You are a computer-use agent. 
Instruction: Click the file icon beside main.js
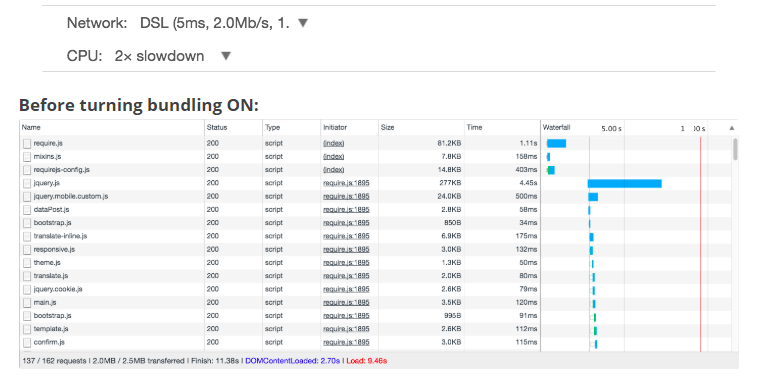point(27,302)
